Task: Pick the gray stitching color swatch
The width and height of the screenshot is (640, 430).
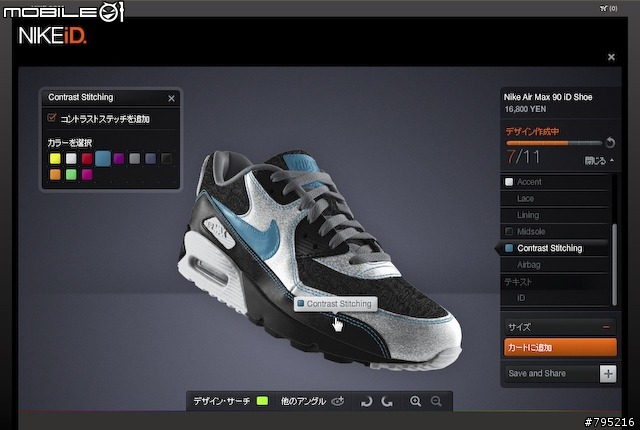Action: click(135, 158)
